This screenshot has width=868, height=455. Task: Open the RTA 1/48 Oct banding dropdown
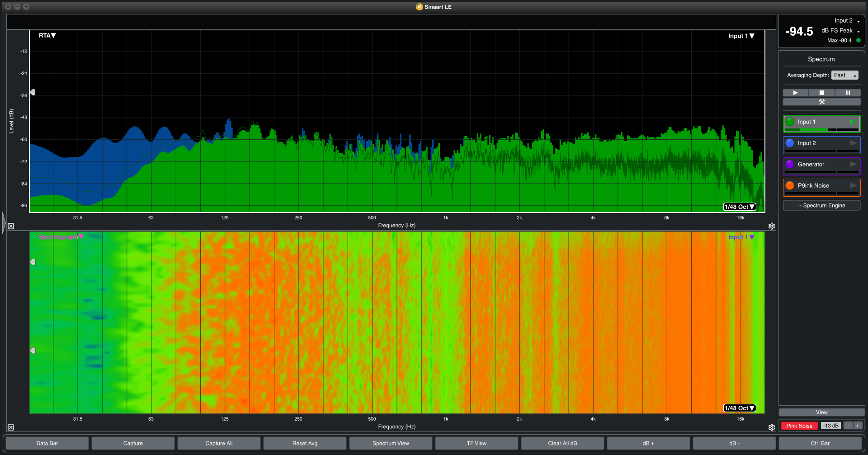tap(740, 207)
